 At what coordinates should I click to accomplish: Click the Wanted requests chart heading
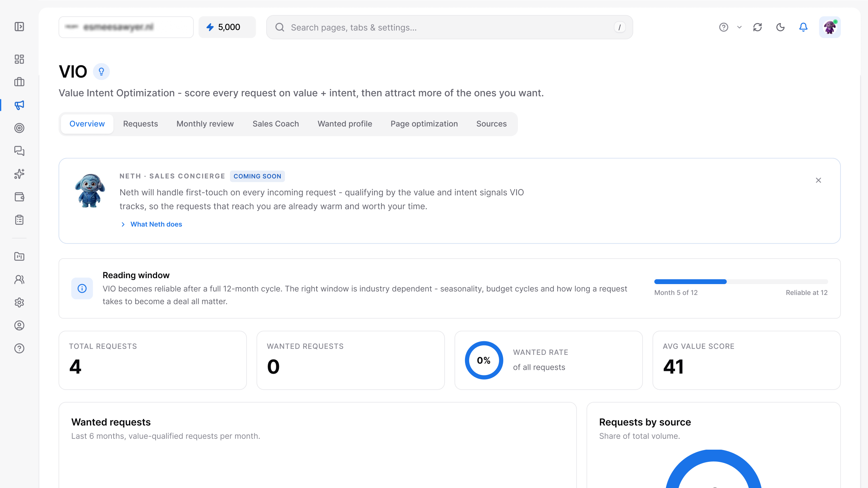[x=111, y=422]
